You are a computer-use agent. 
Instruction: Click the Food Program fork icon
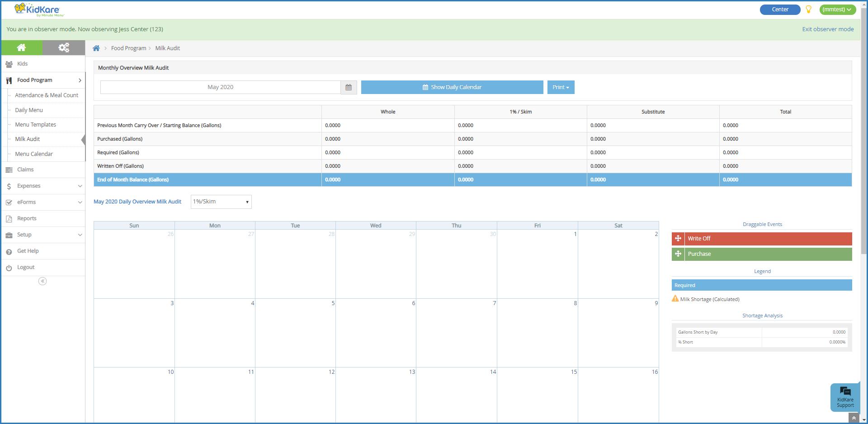coord(9,80)
